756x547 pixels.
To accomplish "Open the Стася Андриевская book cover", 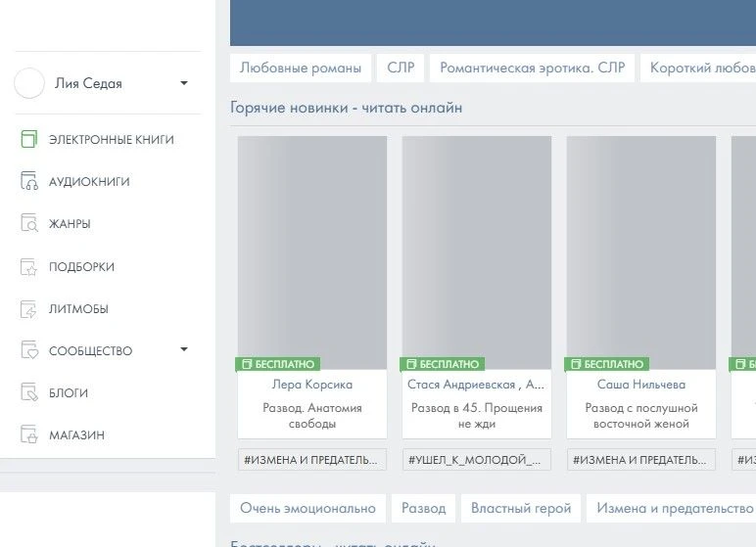I will (477, 252).
